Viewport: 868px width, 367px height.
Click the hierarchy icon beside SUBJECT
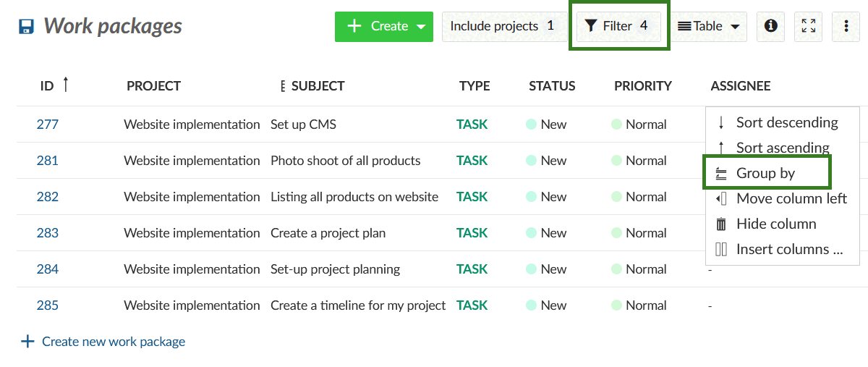pyautogui.click(x=282, y=86)
